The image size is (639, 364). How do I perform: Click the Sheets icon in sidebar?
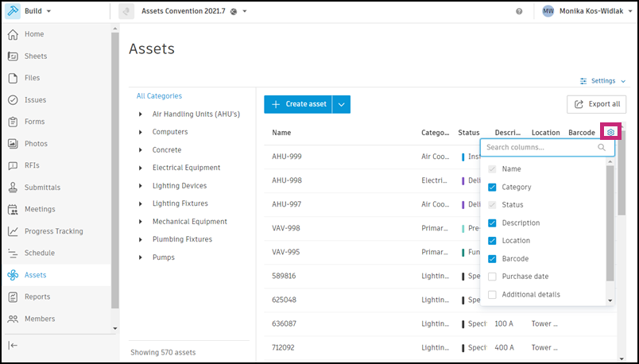pos(13,56)
